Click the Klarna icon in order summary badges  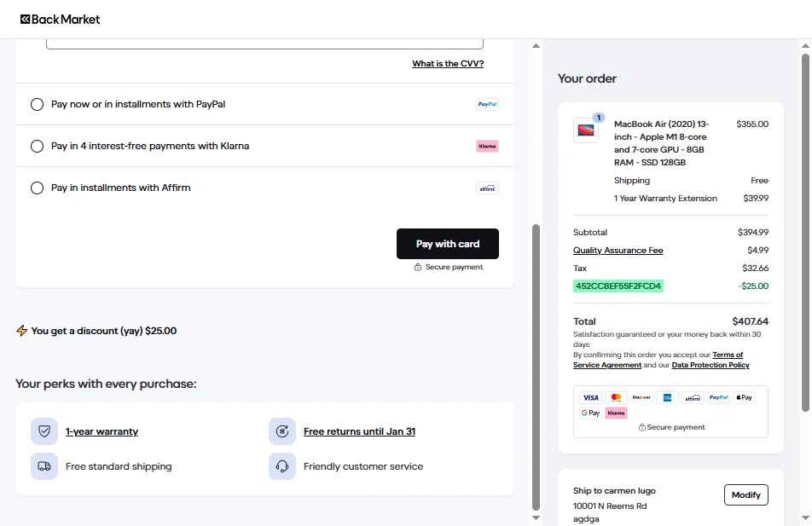(616, 413)
